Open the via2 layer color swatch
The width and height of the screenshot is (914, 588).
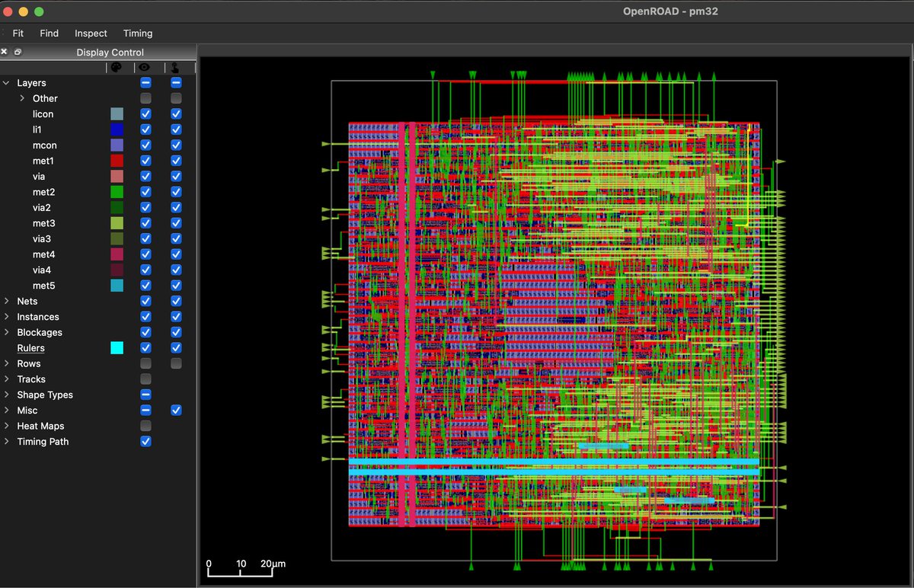(117, 208)
